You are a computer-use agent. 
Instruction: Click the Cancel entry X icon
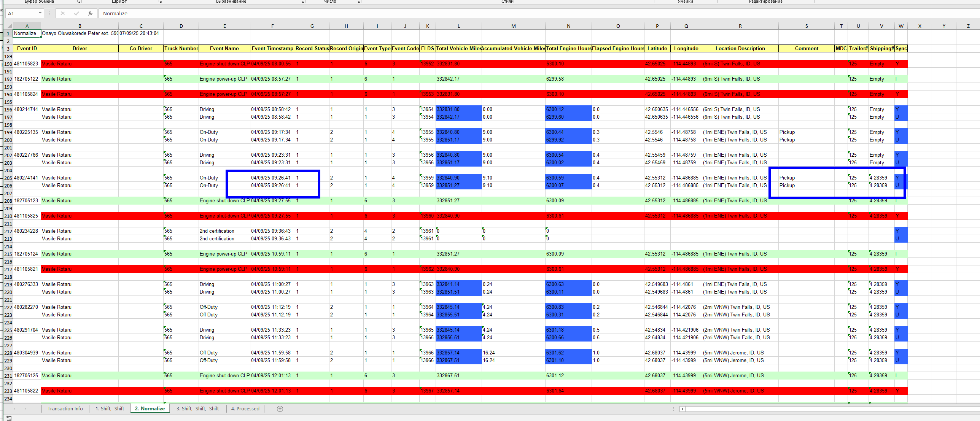[63, 13]
